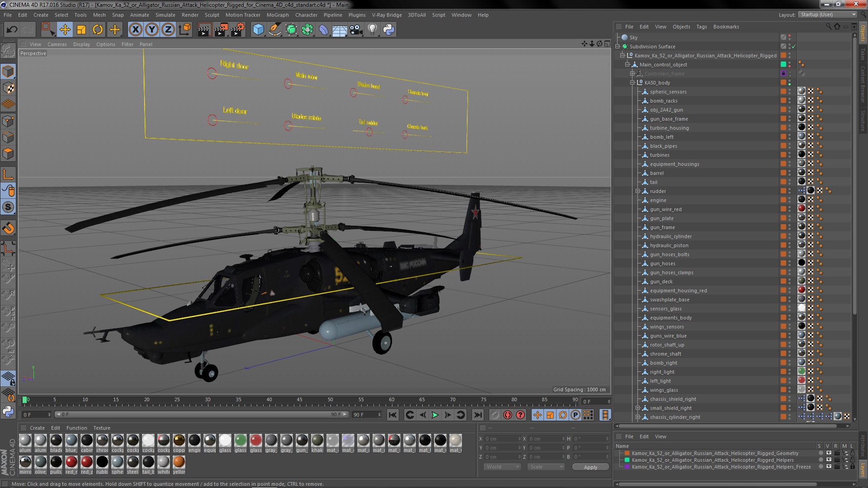Open the material manager Texture menu
The height and width of the screenshot is (488, 868).
[x=102, y=428]
